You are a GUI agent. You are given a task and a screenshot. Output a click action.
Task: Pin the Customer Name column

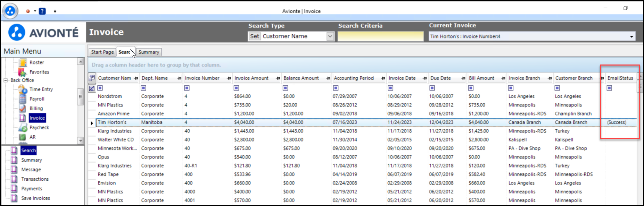coord(136,78)
